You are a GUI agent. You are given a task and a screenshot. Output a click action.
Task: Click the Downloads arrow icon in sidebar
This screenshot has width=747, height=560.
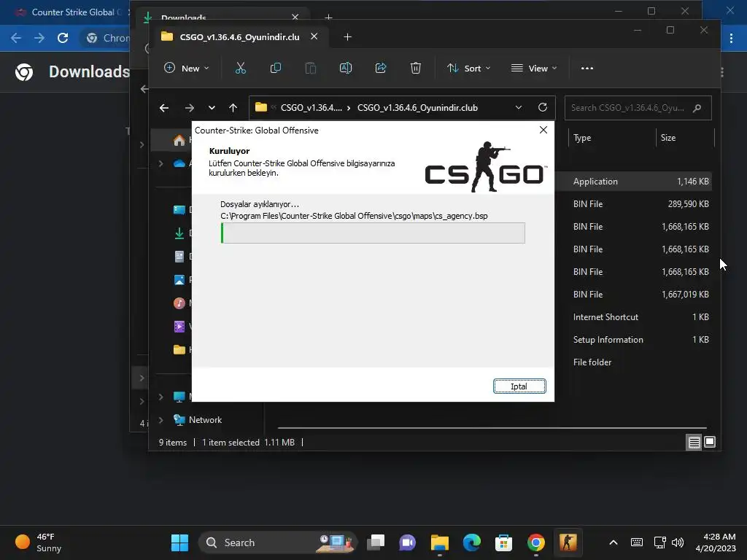(x=179, y=233)
